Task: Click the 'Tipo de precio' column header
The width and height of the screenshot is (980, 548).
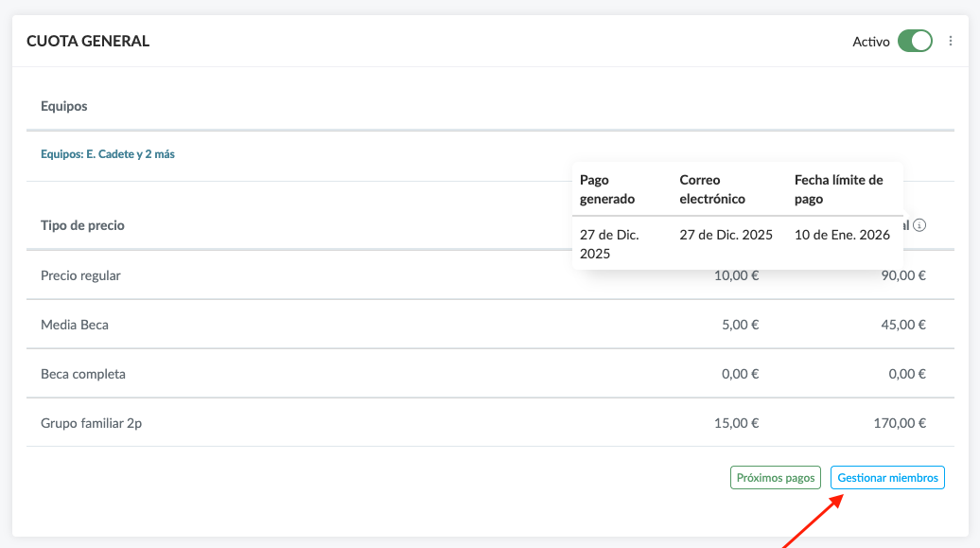Action: [82, 225]
